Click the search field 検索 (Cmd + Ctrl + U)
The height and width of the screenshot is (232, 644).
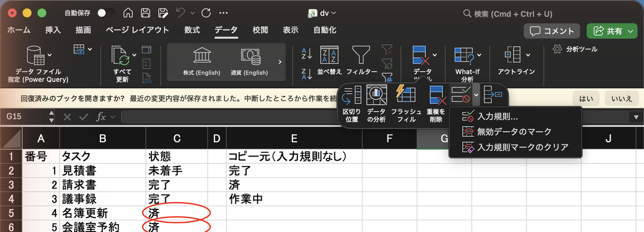(x=507, y=13)
